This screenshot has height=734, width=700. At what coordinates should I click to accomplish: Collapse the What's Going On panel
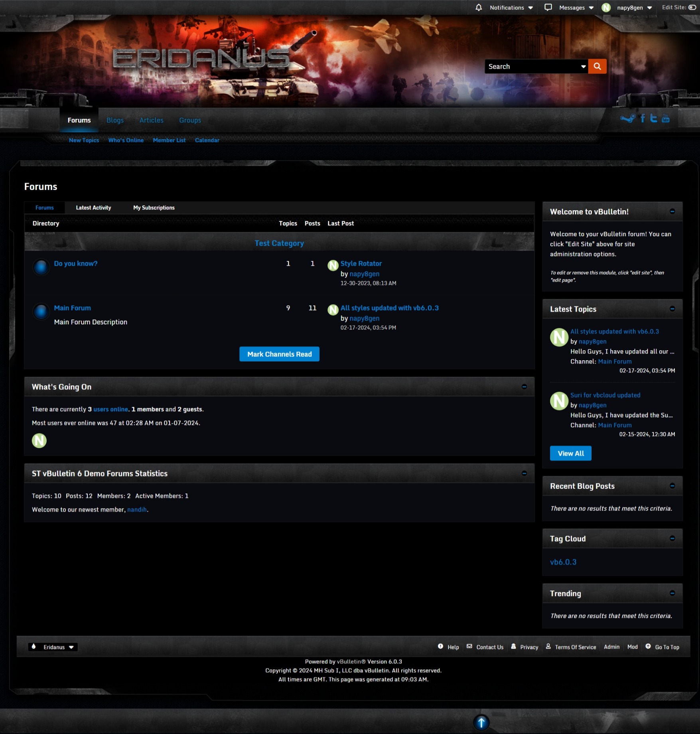(524, 387)
